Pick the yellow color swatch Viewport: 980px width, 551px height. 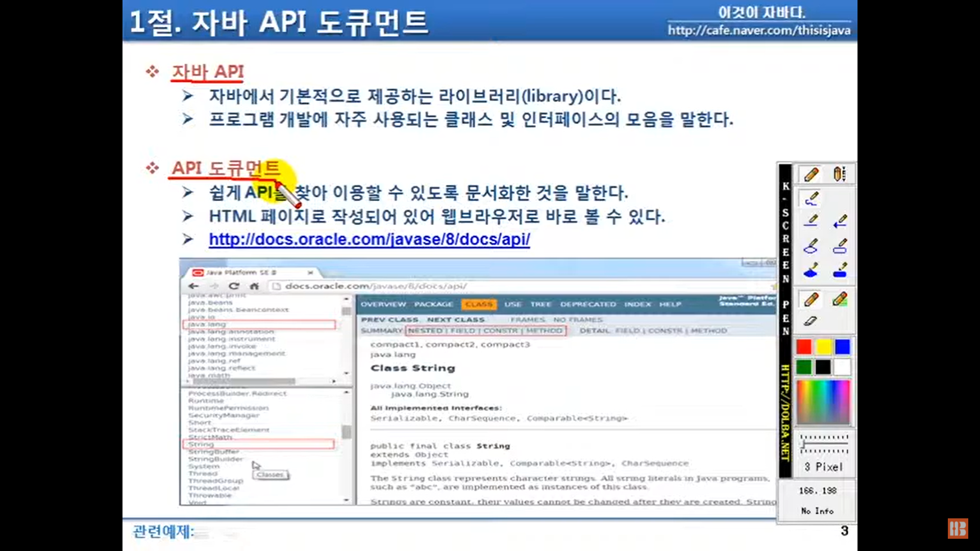point(823,347)
